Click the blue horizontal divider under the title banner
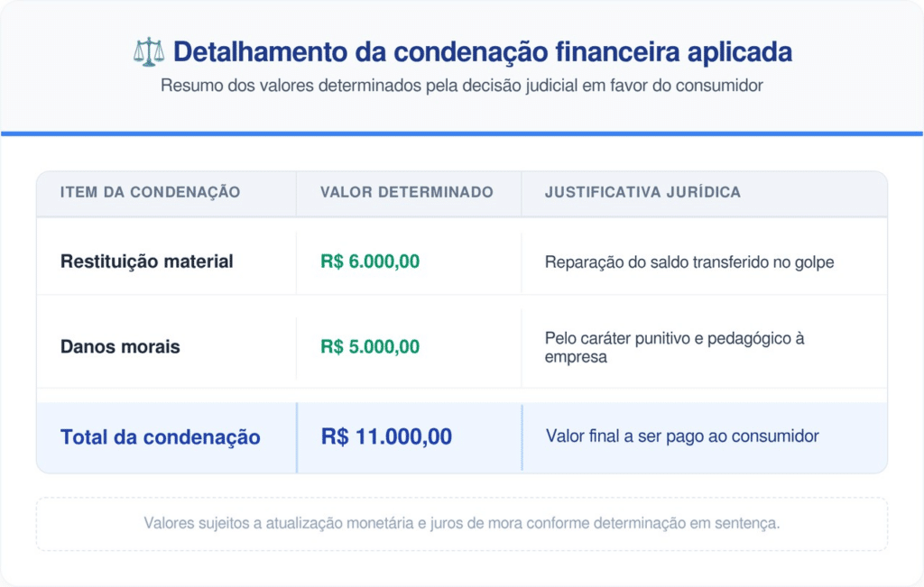Viewport: 924px width, 587px height. [x=461, y=133]
